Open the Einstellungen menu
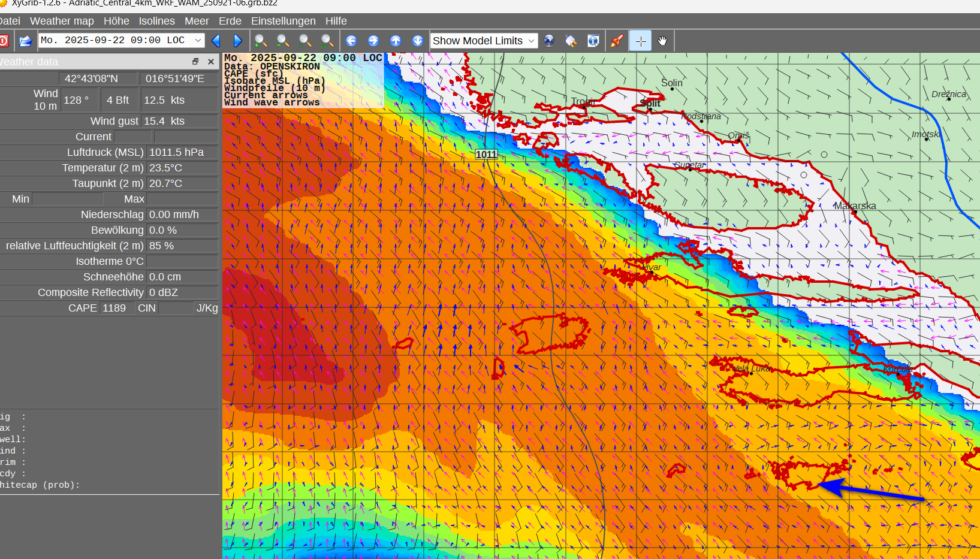This screenshot has height=559, width=980. [x=283, y=21]
